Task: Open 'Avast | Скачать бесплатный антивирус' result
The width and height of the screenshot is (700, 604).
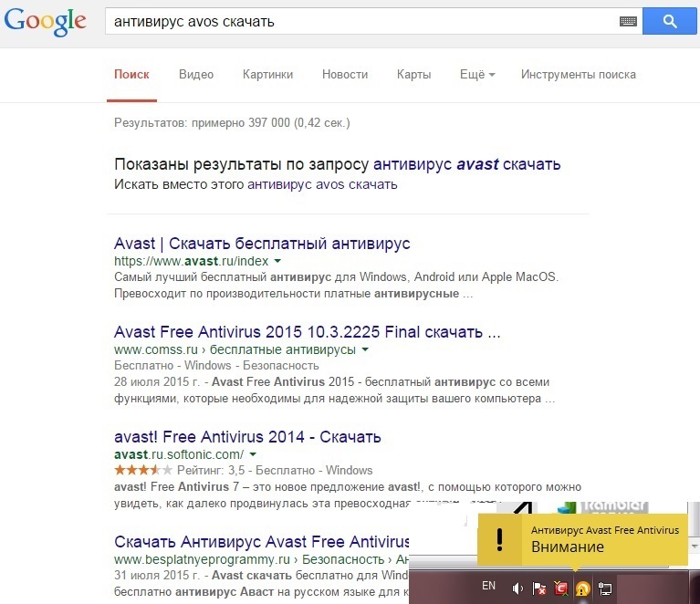Action: 262,244
